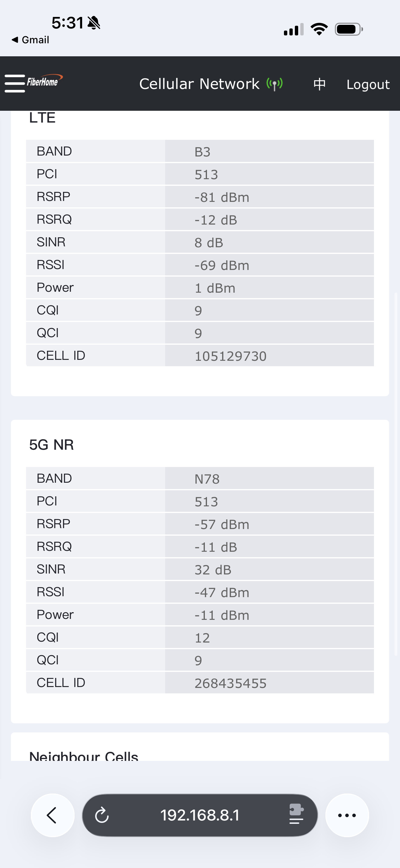
Task: Tap the Cellular Network page title
Action: coord(199,84)
